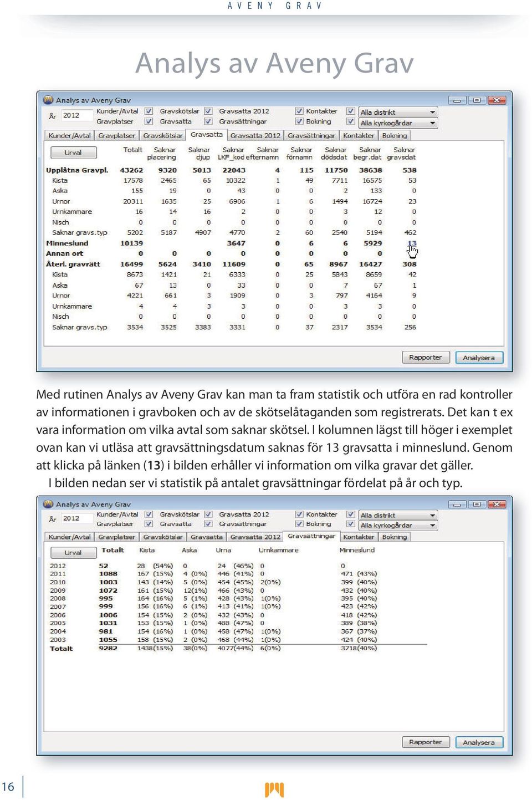Click the År 2012 field in lower window
The height and width of the screenshot is (800, 532).
click(76, 518)
